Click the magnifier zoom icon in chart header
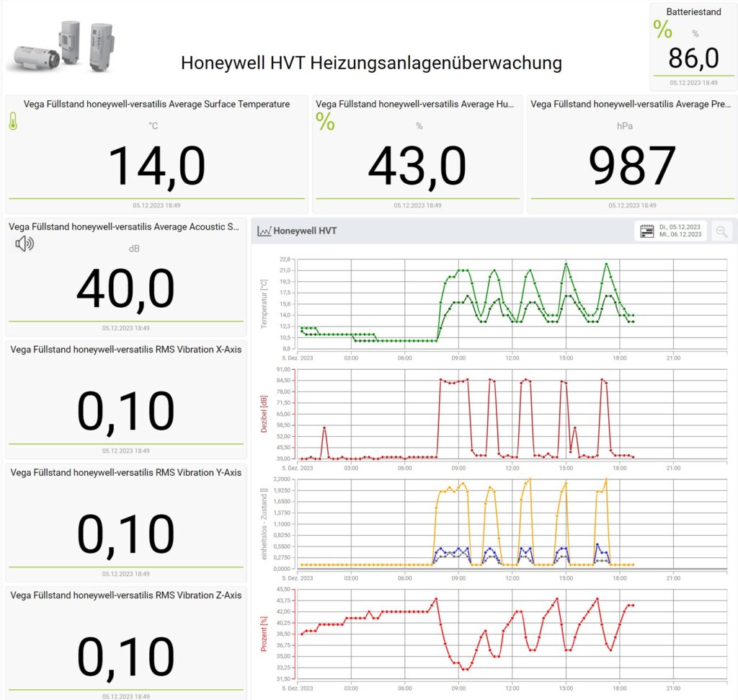Viewport: 738px width, 700px height. pos(721,231)
